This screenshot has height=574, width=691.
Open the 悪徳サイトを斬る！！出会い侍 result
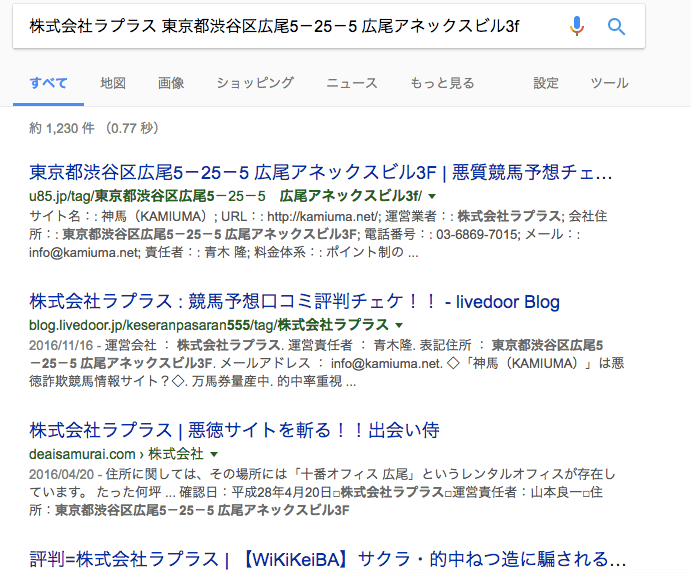[234, 430]
